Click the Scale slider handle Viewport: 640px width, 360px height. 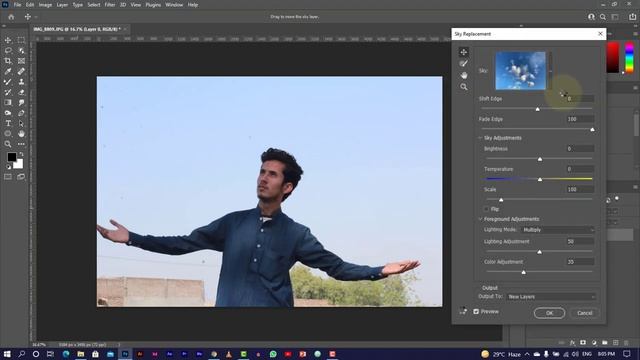(x=501, y=200)
